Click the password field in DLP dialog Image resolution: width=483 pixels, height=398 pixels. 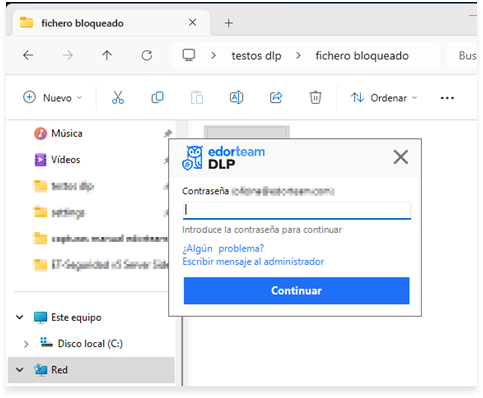coord(297,210)
